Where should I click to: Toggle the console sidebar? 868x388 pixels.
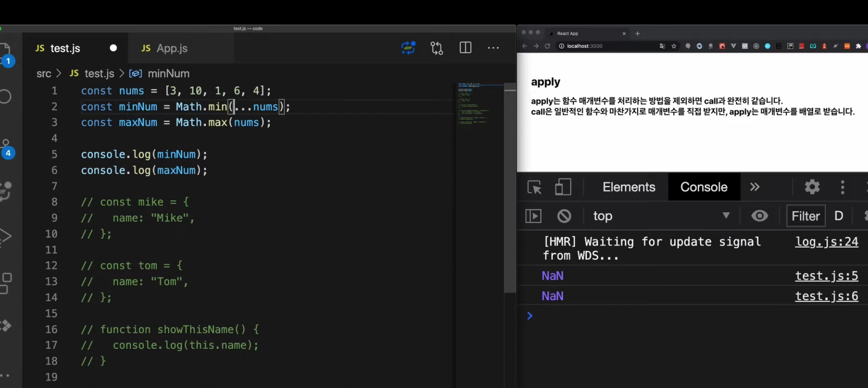click(x=533, y=216)
